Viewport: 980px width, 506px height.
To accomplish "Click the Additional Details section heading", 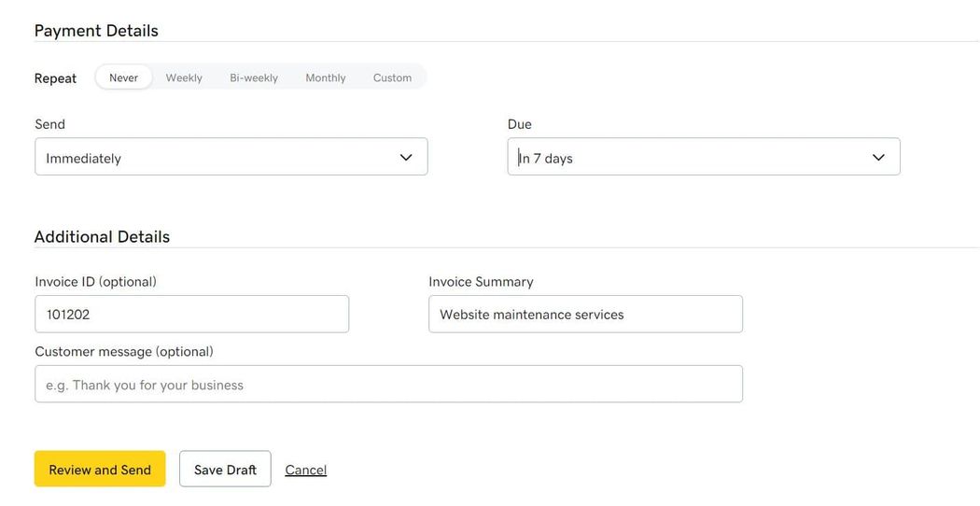I will pos(102,236).
